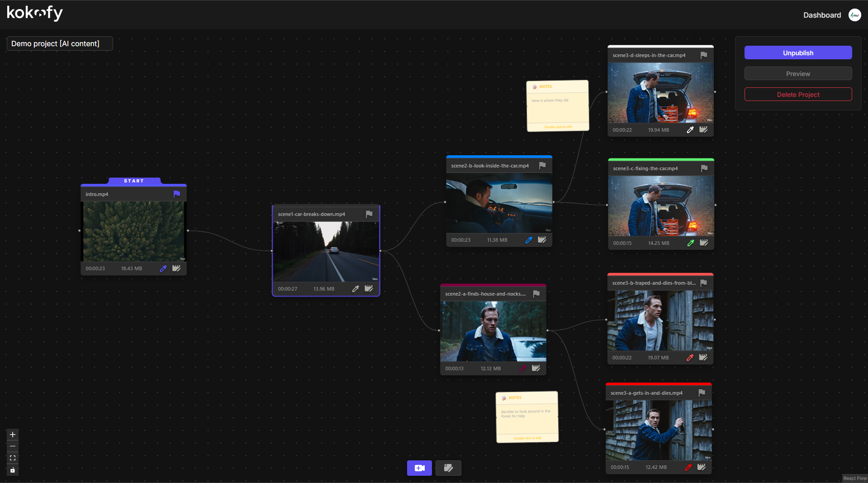Image resolution: width=868 pixels, height=483 pixels.
Task: Zoom in on the flow canvas
Action: [13, 435]
